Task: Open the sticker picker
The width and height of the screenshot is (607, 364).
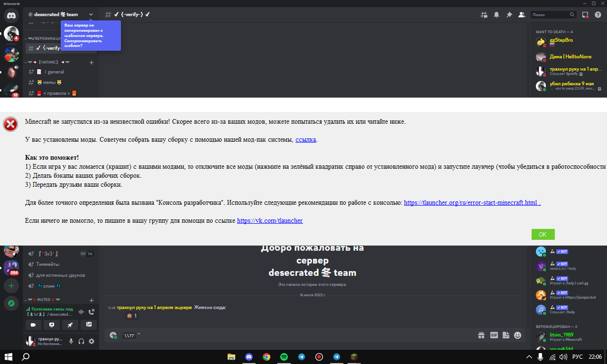Action: point(506,335)
